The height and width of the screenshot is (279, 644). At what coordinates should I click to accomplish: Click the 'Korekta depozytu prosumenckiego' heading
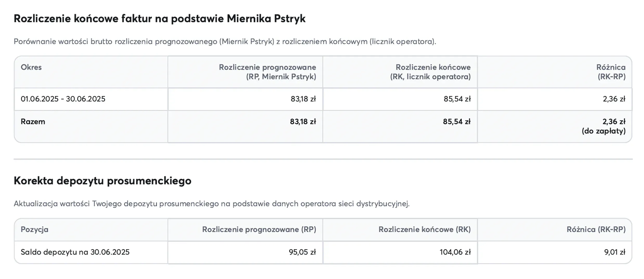pos(103,181)
